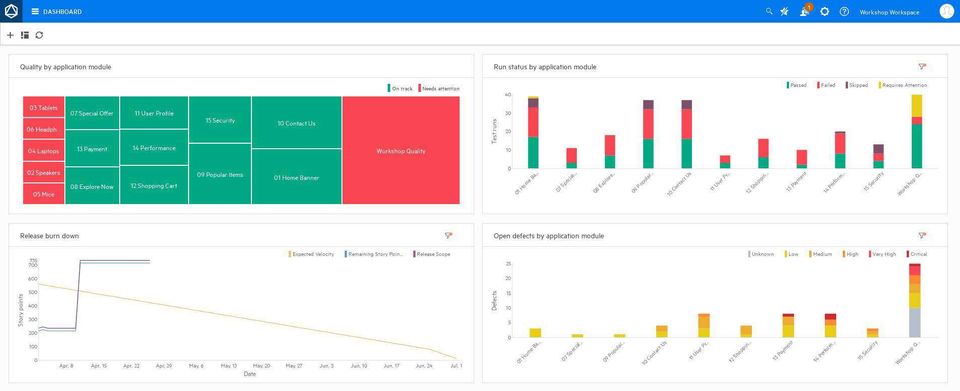Viewport: 960px width, 391px height.
Task: Select the 10 Contact Us treemap tile
Action: coord(296,122)
